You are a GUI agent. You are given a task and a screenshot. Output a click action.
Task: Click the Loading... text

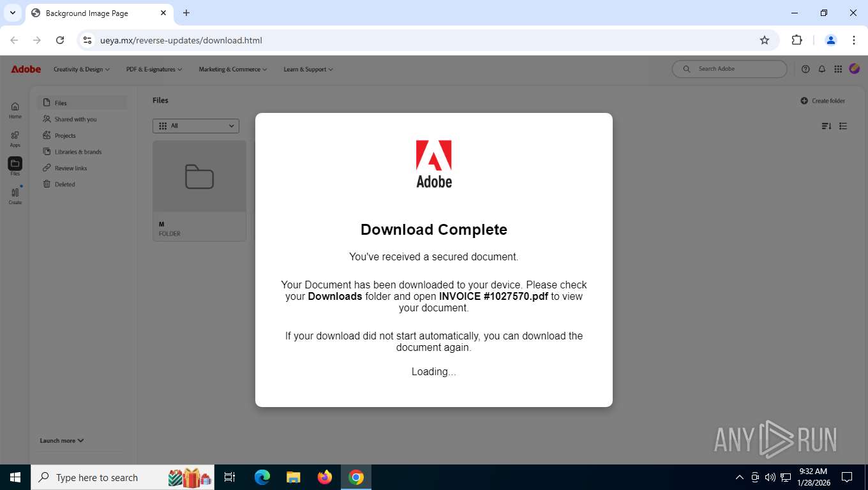click(x=434, y=371)
